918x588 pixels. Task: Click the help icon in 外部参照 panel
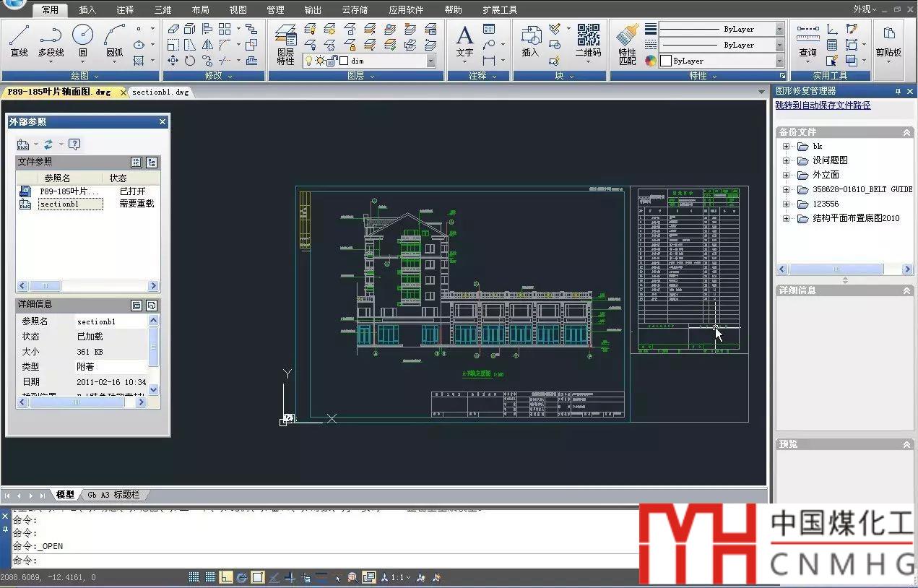point(74,144)
